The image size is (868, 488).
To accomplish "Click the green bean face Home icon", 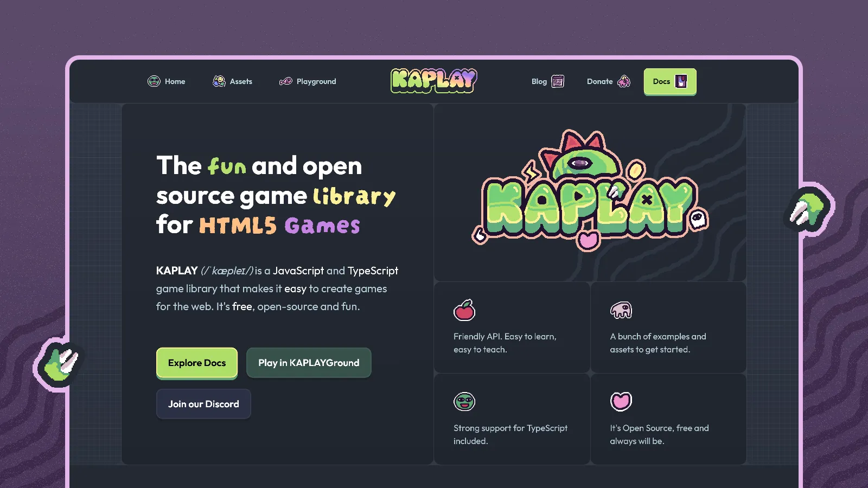I will [x=154, y=81].
